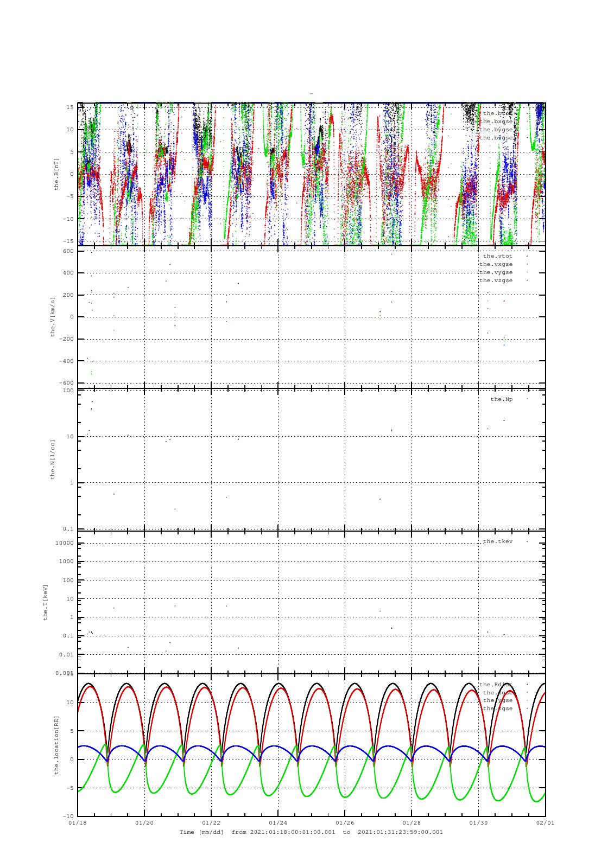614x868 pixels.
Task: Select the 01/24 date tick label
Action: coord(278,822)
